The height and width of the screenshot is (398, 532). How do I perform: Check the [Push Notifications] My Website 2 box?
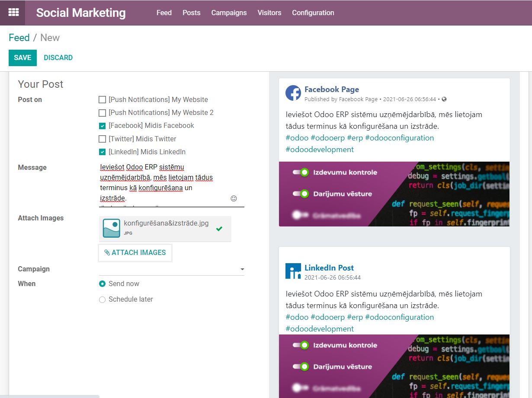[x=103, y=113]
